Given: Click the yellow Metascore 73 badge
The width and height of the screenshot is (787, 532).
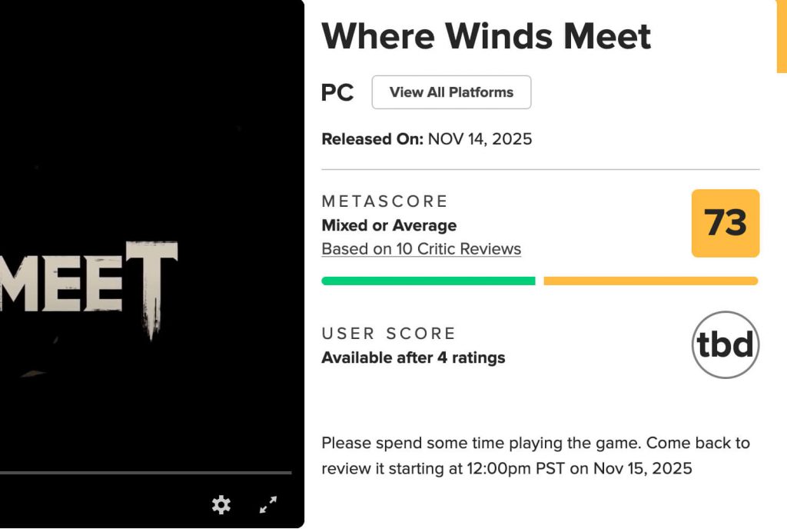Looking at the screenshot, I should 725,223.
